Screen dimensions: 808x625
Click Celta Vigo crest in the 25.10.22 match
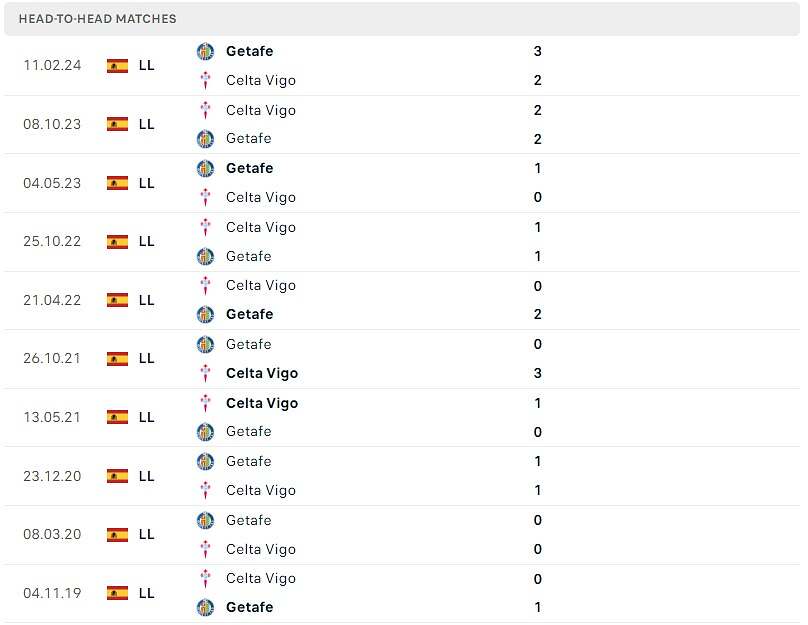pos(205,227)
